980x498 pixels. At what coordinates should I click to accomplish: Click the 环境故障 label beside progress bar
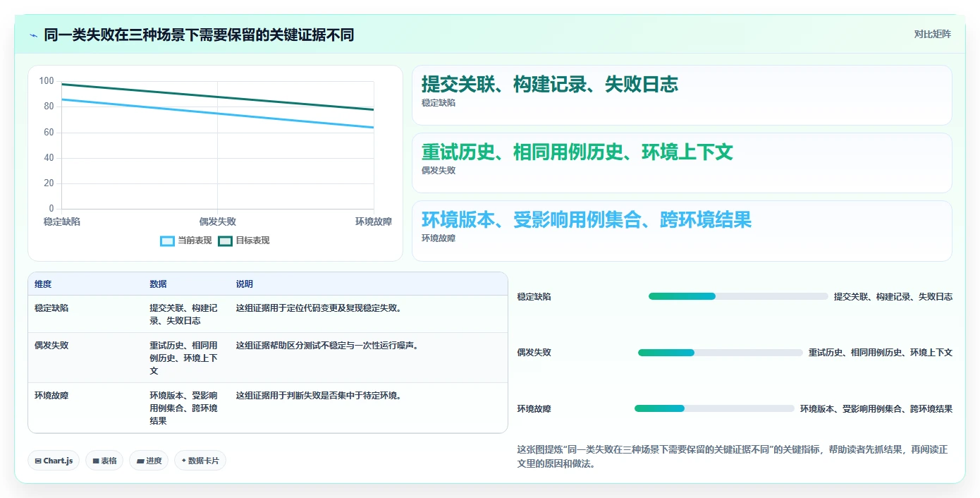point(534,409)
